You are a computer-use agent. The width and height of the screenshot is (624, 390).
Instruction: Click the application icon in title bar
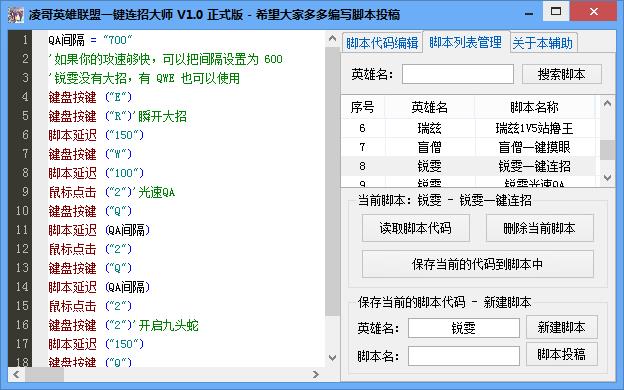click(x=16, y=15)
